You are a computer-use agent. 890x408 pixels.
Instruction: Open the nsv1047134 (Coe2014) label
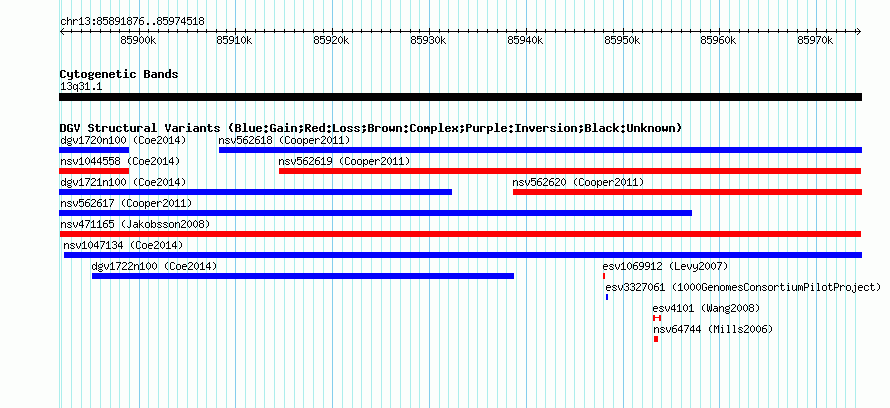123,245
